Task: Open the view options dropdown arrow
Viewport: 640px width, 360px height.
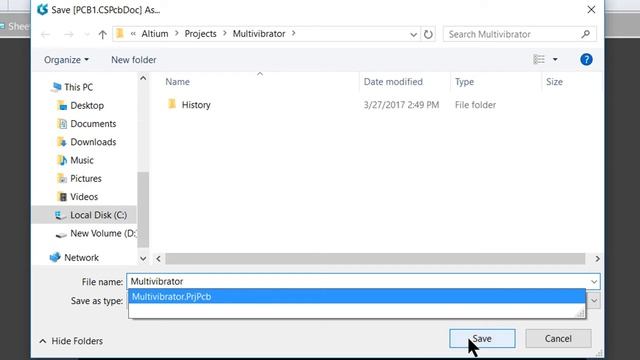Action: tap(555, 60)
